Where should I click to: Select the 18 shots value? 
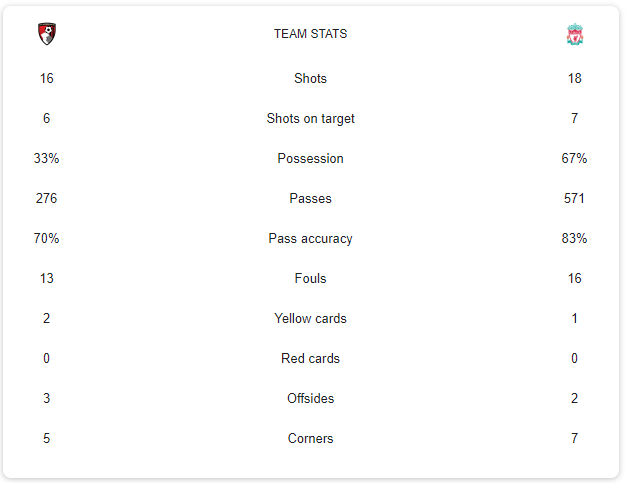point(574,78)
